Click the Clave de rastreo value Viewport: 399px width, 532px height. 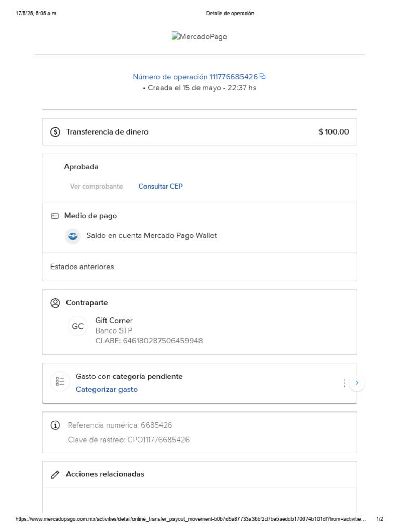[x=158, y=440]
